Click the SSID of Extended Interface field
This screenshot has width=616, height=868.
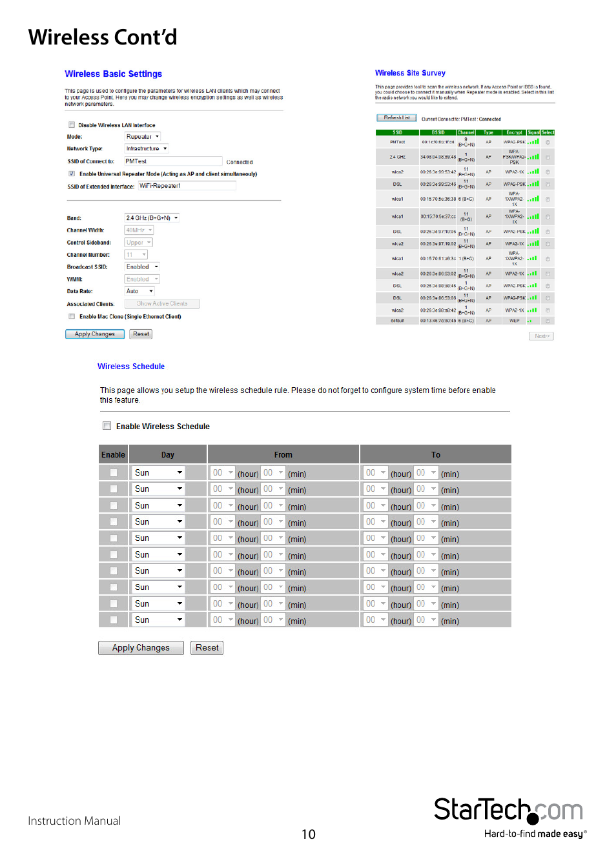pyautogui.click(x=187, y=186)
